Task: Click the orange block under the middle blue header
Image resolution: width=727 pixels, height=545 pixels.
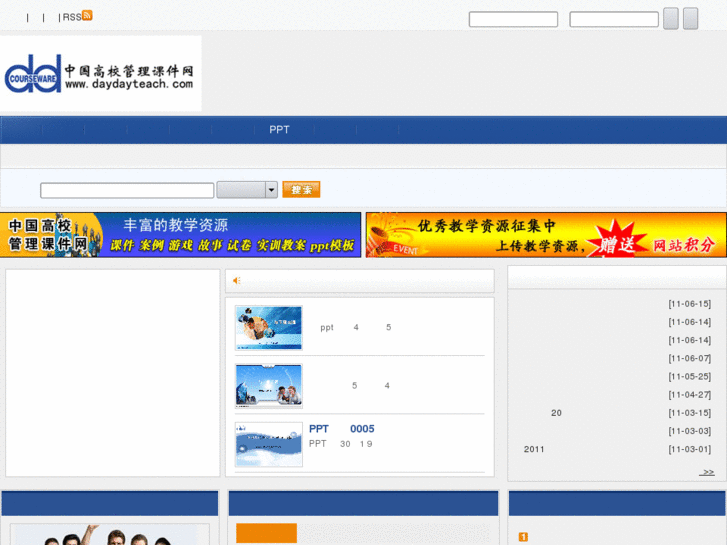Action: click(267, 533)
